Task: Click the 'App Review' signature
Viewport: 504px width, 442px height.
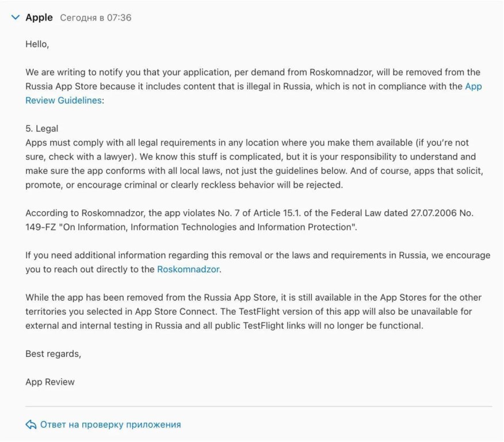Action: (x=50, y=382)
